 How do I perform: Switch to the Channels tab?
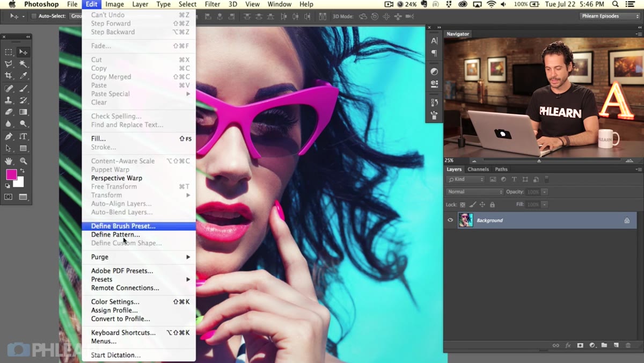point(478,169)
